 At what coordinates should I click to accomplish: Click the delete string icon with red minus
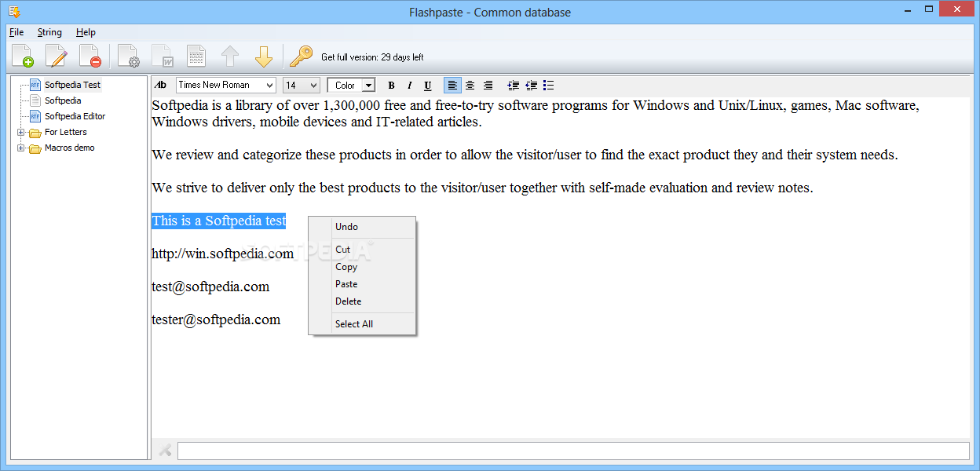90,57
